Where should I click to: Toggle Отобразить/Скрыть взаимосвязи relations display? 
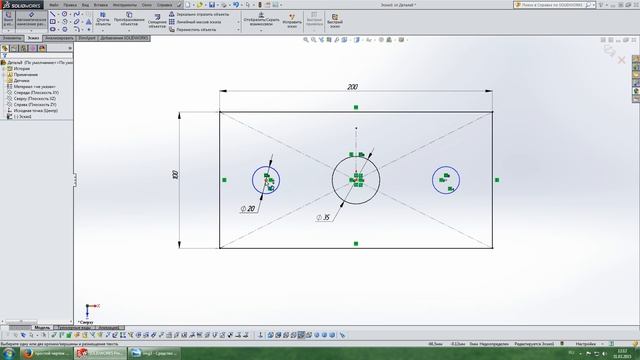[261, 20]
